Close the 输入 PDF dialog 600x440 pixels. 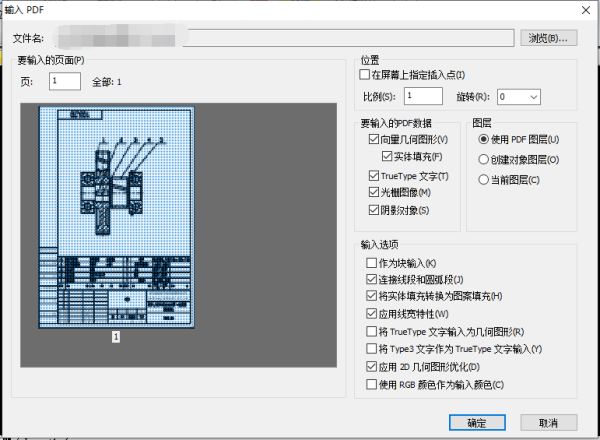click(586, 10)
